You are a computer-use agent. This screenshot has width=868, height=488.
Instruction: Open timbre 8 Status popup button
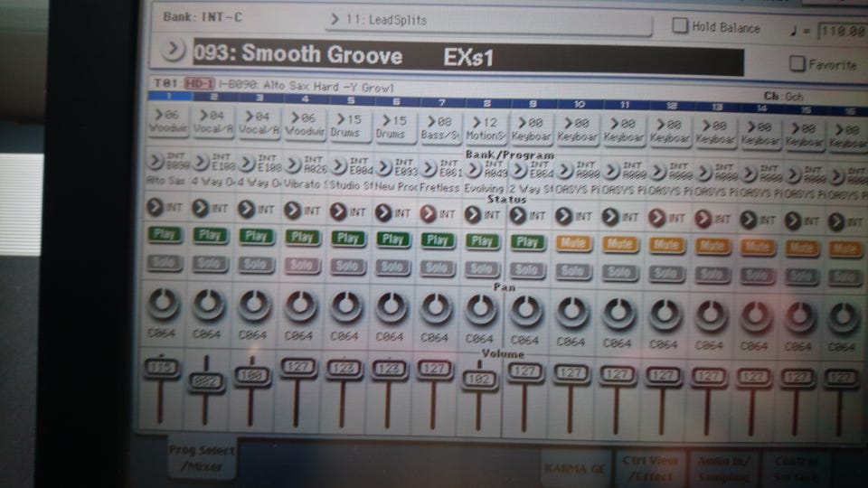coord(473,215)
